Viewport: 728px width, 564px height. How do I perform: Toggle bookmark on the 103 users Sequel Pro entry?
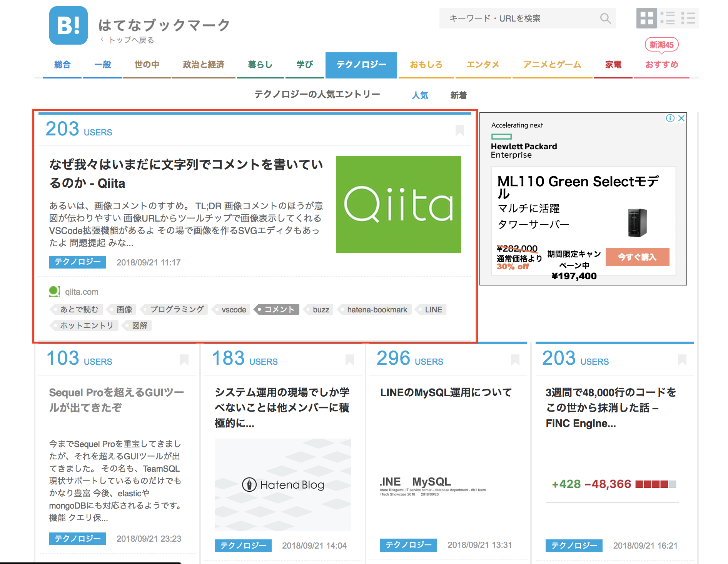coord(184,359)
